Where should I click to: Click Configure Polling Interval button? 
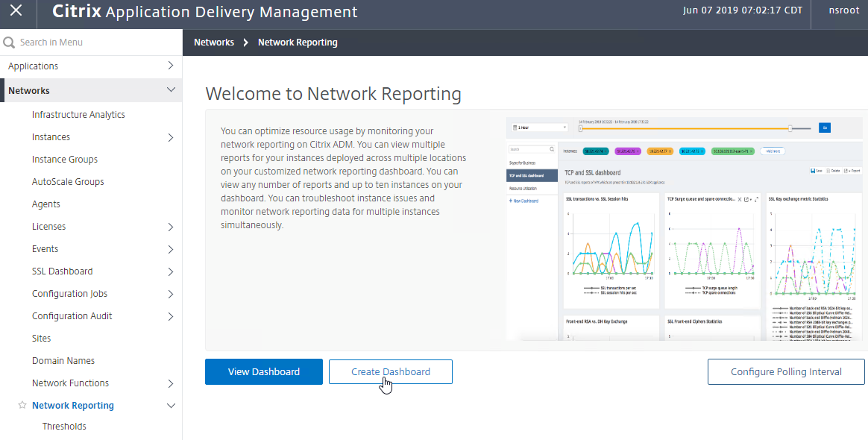pos(786,372)
